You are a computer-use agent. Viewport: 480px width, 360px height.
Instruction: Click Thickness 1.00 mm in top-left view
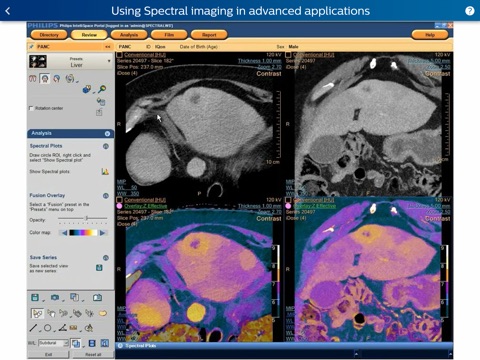[260, 61]
